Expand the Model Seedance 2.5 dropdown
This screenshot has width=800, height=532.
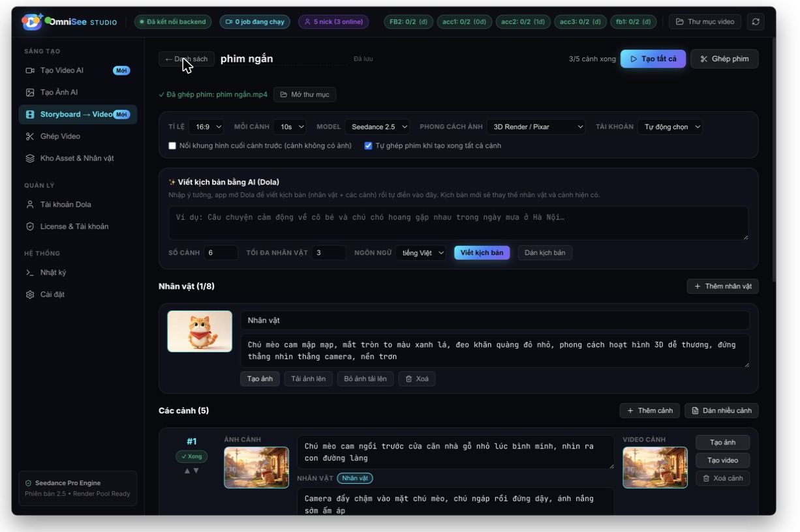coord(378,127)
